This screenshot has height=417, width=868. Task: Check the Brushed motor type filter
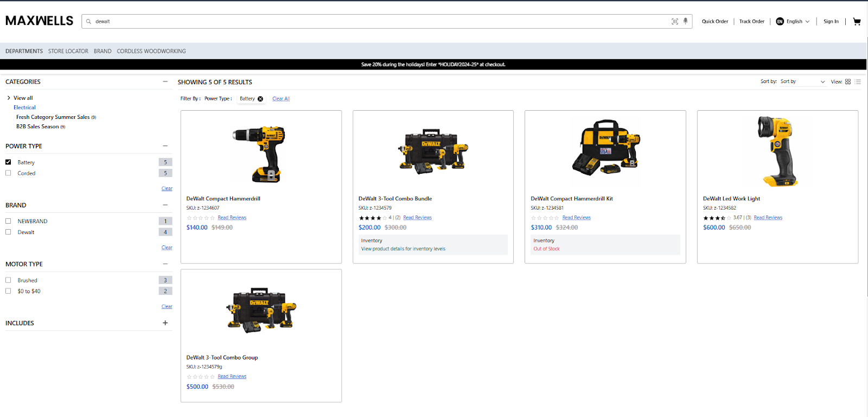click(8, 280)
